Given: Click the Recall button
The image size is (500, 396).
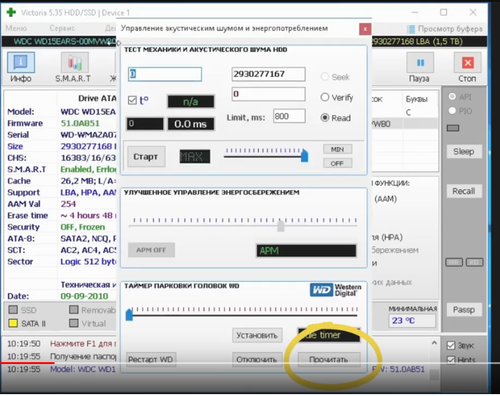Looking at the screenshot, I should [x=464, y=191].
